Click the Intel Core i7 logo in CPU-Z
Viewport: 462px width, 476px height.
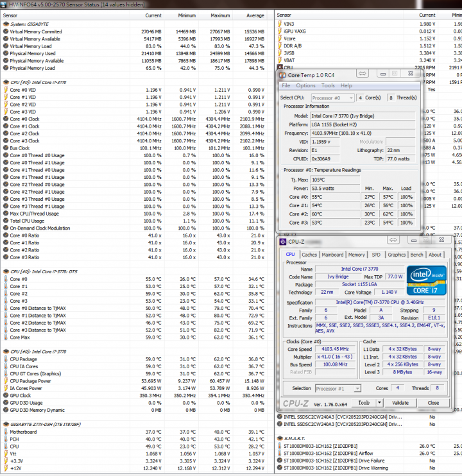click(427, 280)
